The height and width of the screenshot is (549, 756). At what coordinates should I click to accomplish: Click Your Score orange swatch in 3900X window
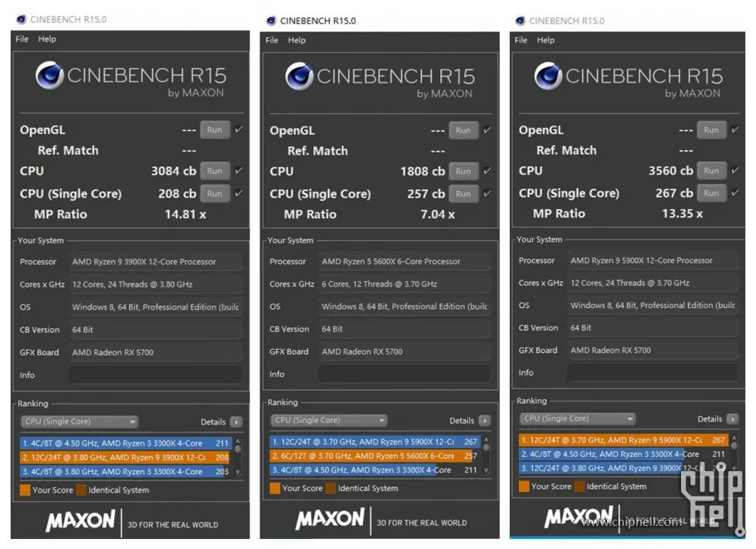[x=25, y=490]
